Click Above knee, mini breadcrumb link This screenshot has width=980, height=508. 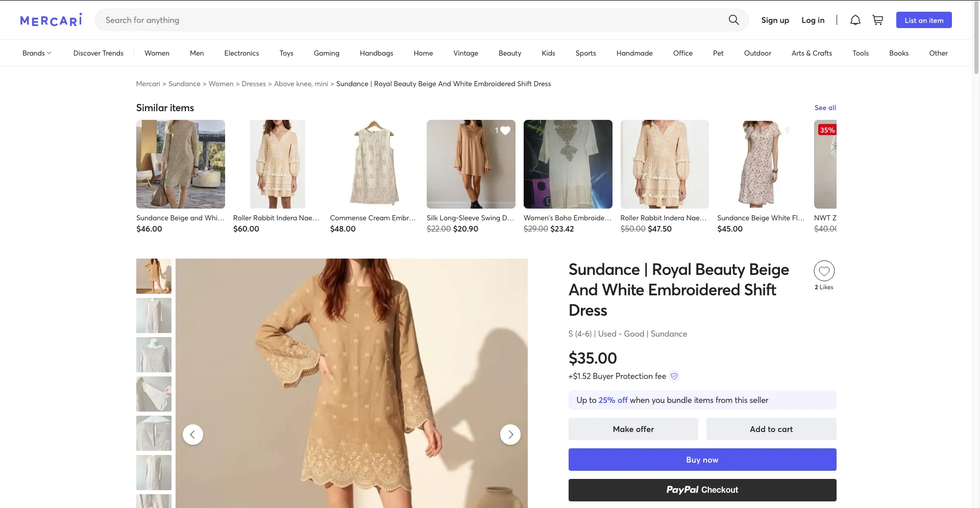pyautogui.click(x=301, y=84)
